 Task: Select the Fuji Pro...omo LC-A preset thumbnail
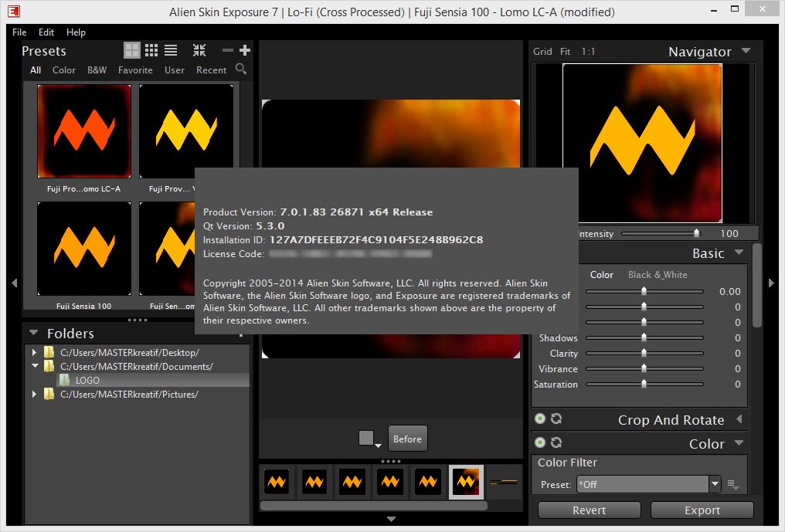[x=84, y=131]
